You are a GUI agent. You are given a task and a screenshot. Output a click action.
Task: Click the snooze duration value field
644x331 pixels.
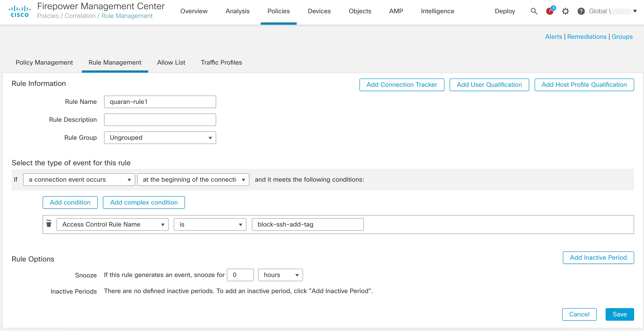(x=240, y=275)
